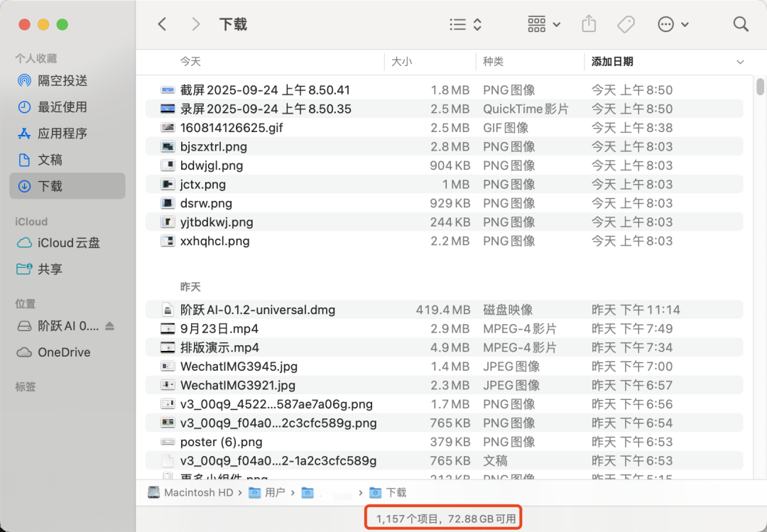Click the 应用程序 sidebar icon
The image size is (767, 532).
(24, 133)
